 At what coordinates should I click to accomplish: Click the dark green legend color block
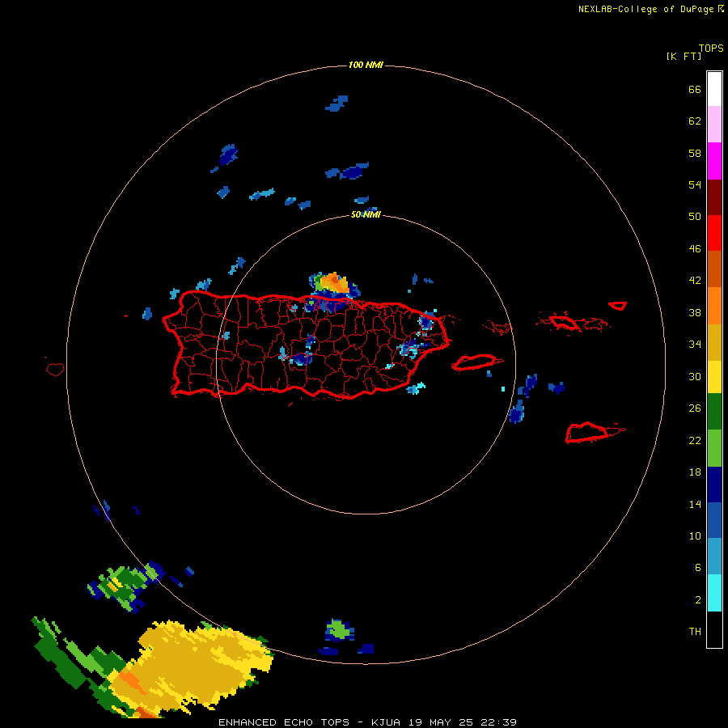(714, 412)
